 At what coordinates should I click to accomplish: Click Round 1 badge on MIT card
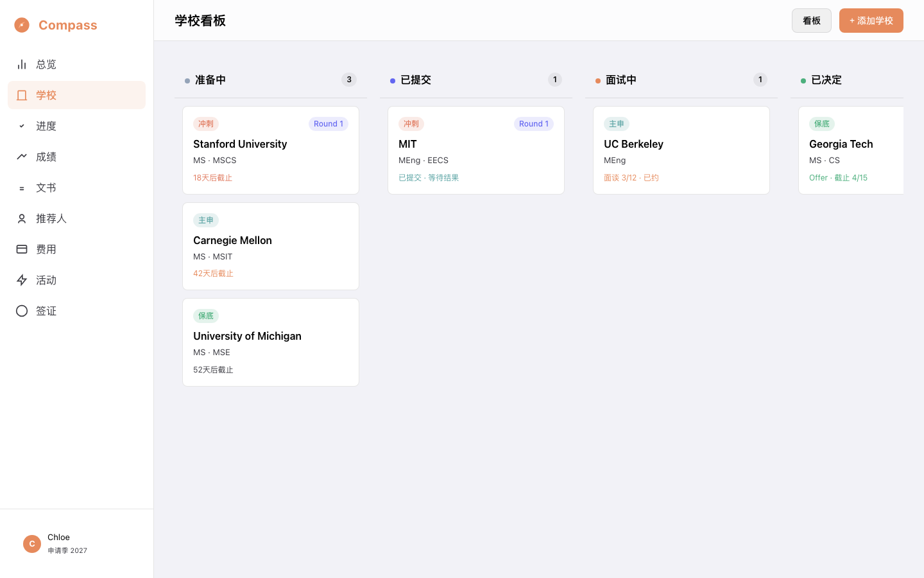pos(534,124)
